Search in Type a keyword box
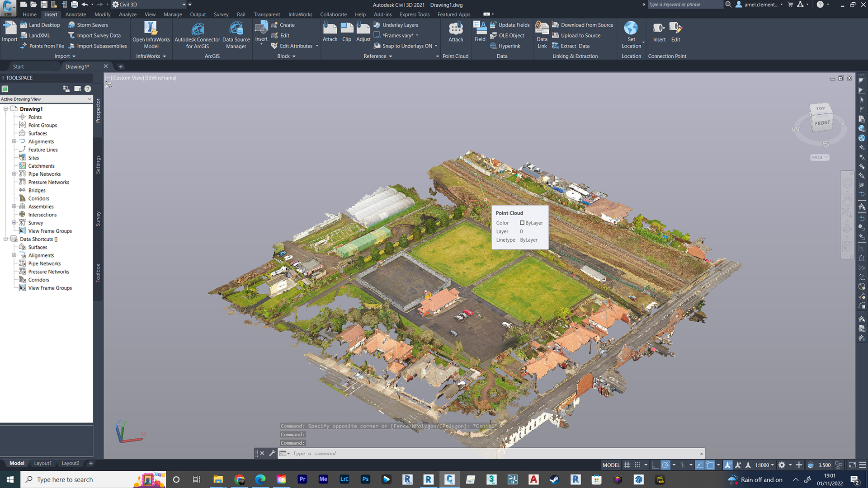This screenshot has width=868, height=488. click(x=684, y=5)
